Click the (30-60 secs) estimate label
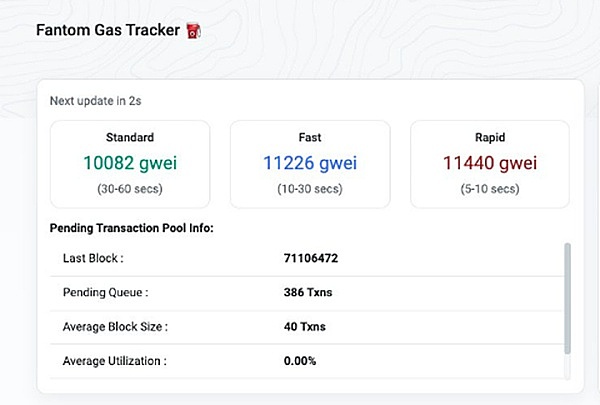 [130, 188]
